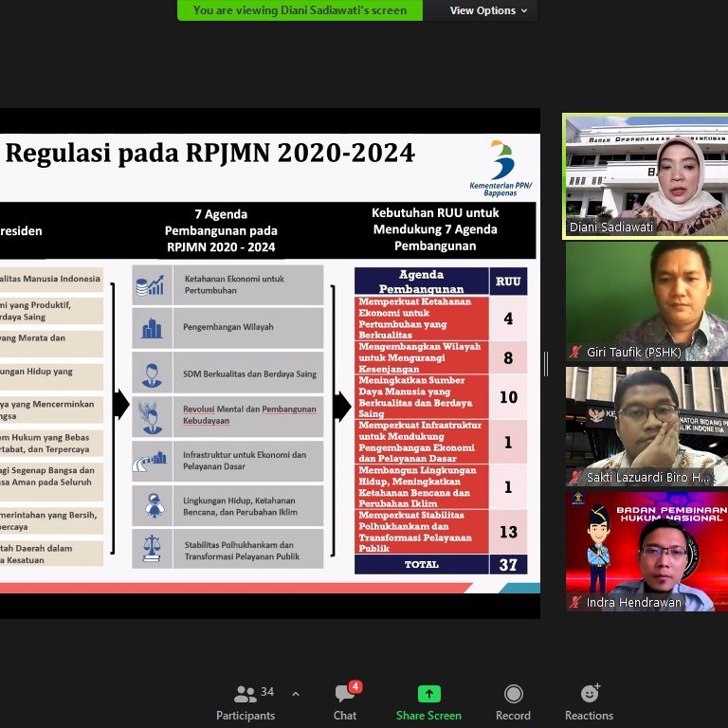Open Chat with unread messages

click(345, 701)
